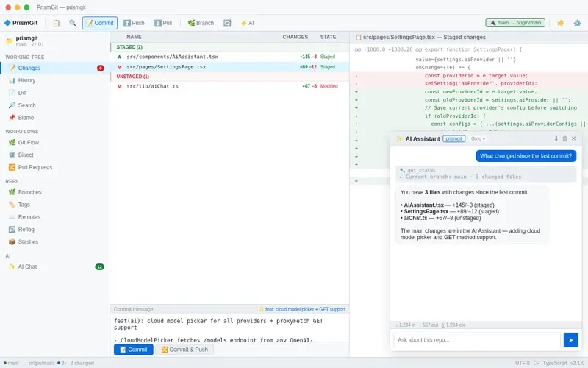
Task: Open History in the sidebar
Action: 54,80
